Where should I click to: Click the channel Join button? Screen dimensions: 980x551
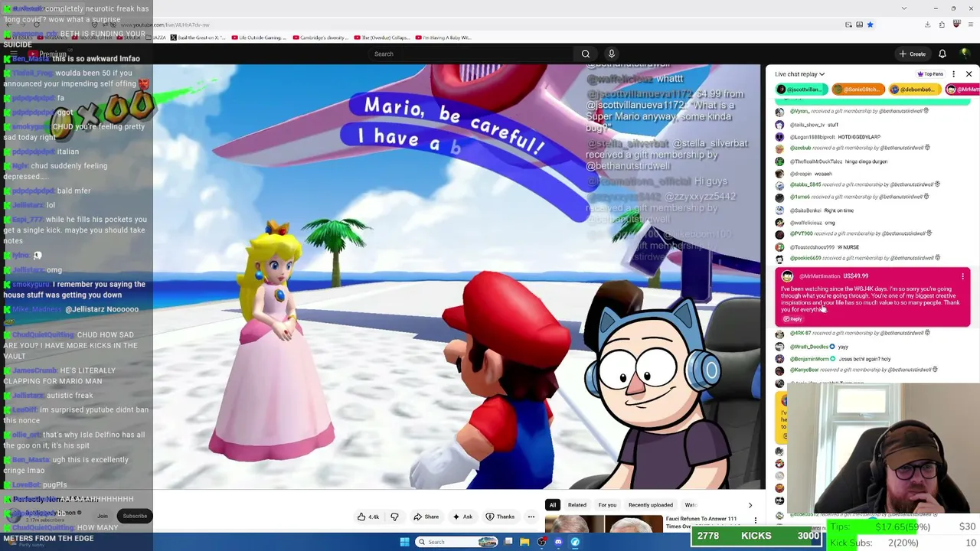pyautogui.click(x=103, y=516)
